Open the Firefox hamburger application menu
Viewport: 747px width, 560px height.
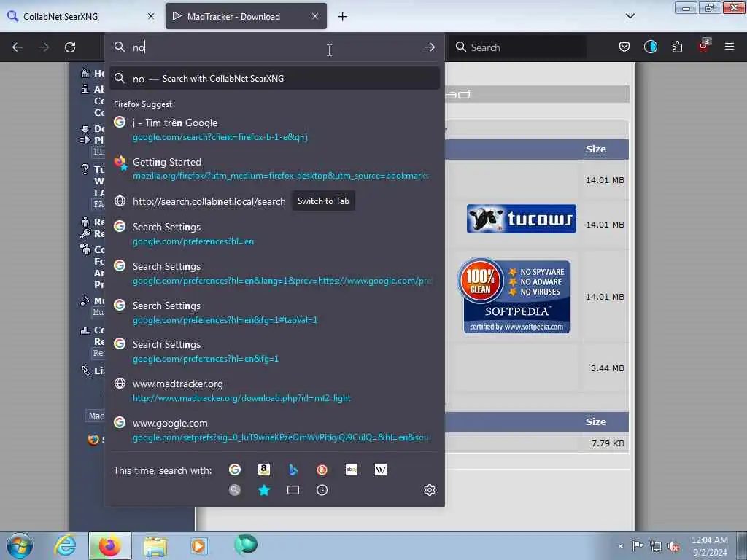point(729,47)
